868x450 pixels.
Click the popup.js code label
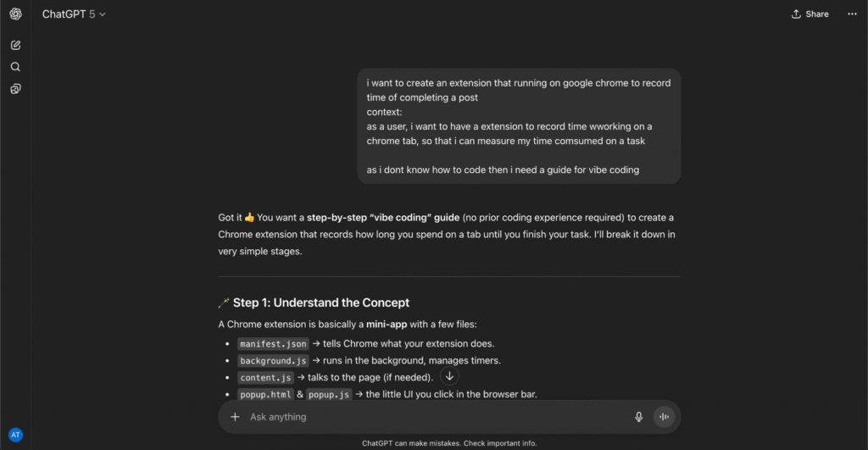[x=329, y=394]
